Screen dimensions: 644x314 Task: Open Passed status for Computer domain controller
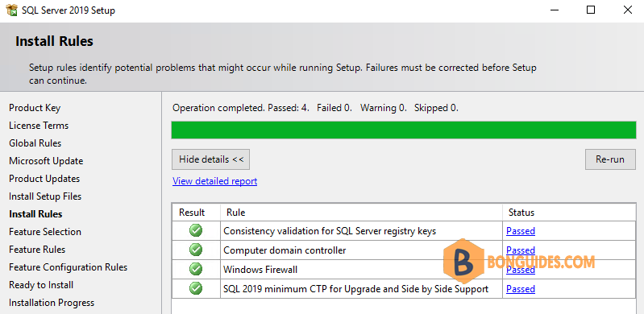[x=521, y=250]
